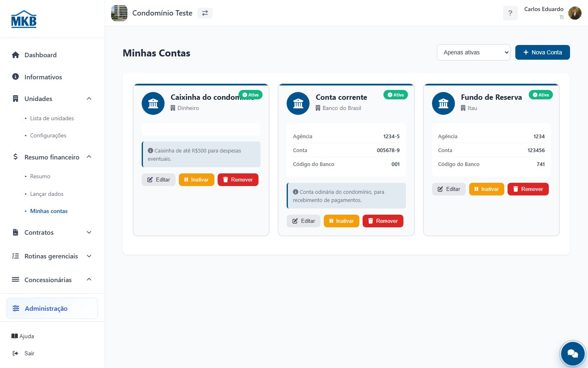This screenshot has width=588, height=368.
Task: Click the Informativos info icon
Action: coord(16,76)
